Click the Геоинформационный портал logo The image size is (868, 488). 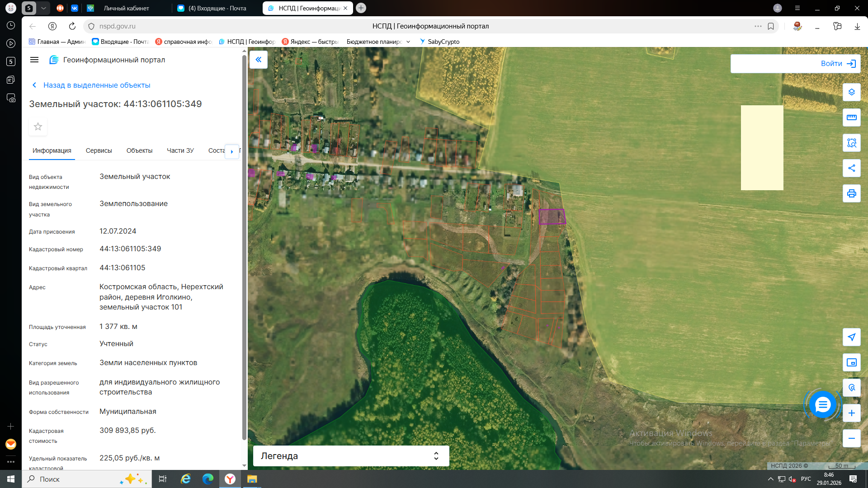coord(107,60)
